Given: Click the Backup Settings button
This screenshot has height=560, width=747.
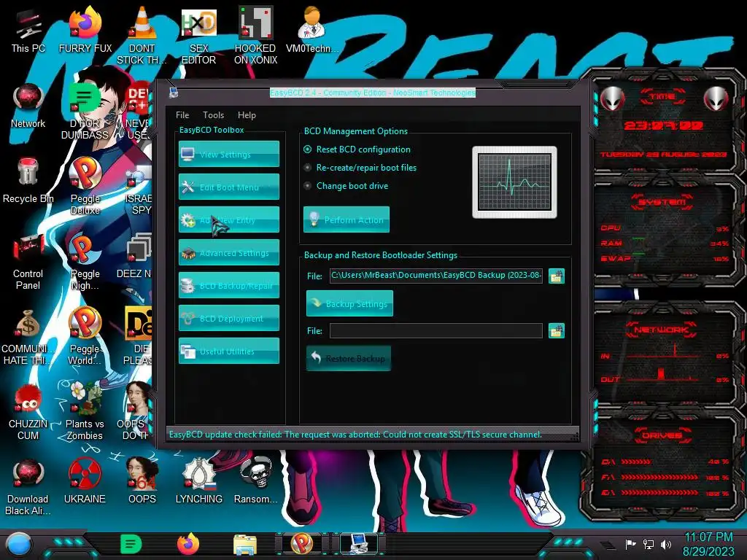Looking at the screenshot, I should click(x=349, y=303).
